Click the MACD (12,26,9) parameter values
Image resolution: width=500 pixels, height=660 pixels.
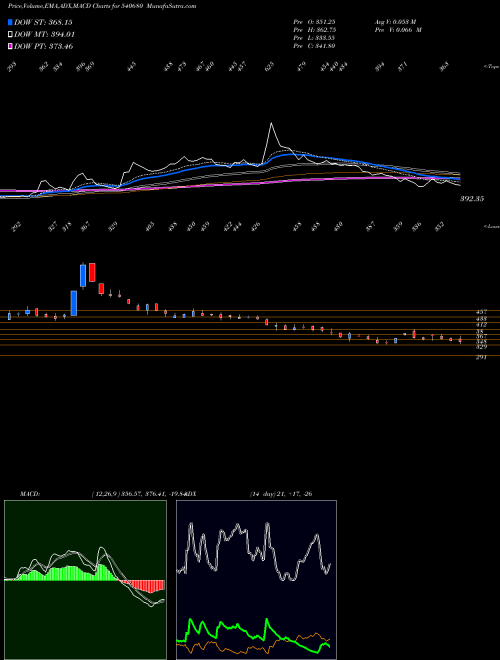pyautogui.click(x=141, y=494)
